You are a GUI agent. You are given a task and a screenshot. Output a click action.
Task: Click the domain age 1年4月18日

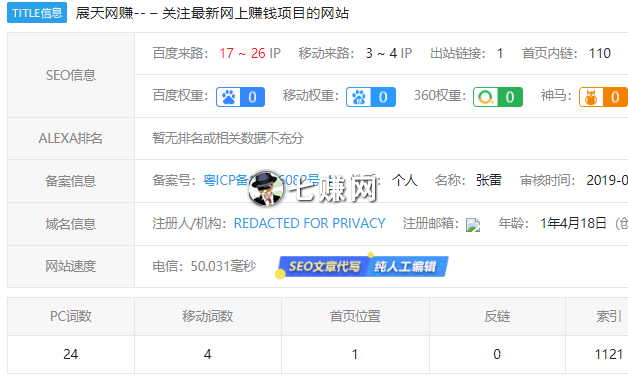(574, 223)
